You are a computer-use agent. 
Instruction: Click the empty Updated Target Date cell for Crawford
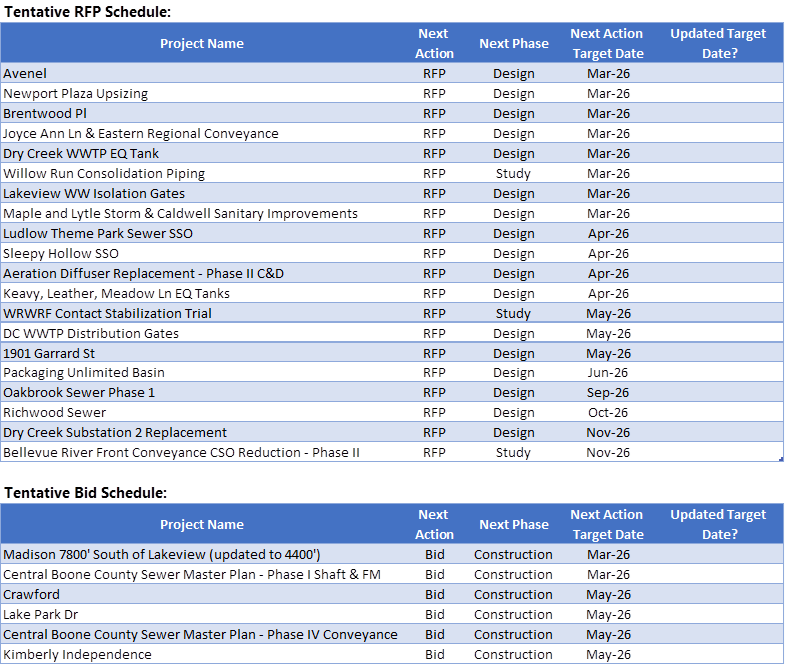point(717,594)
